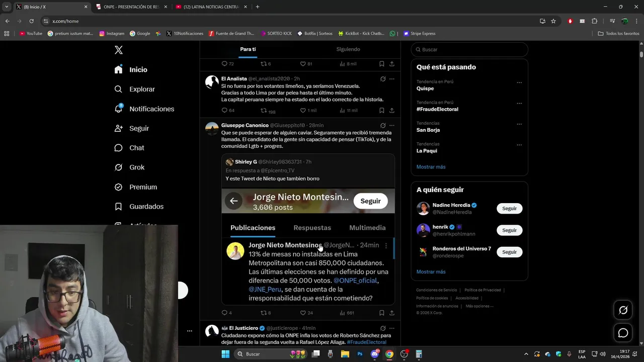644x362 pixels.
Task: Share El Analista's post
Action: (392, 110)
